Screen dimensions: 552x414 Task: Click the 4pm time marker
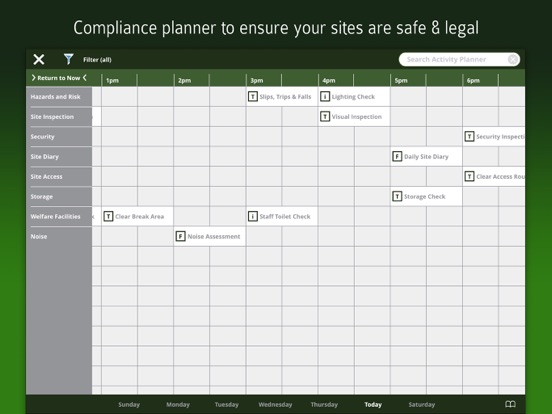pos(328,80)
